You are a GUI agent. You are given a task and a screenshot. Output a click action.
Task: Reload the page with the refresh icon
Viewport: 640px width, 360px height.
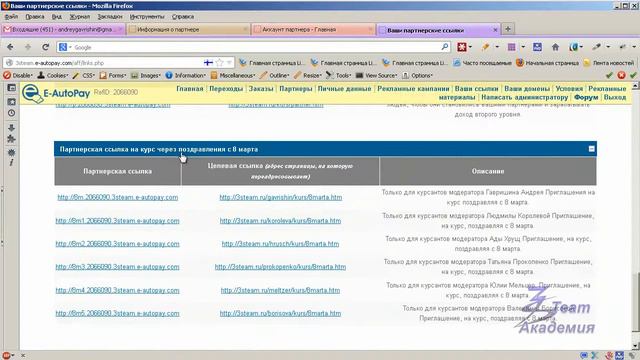46,47
